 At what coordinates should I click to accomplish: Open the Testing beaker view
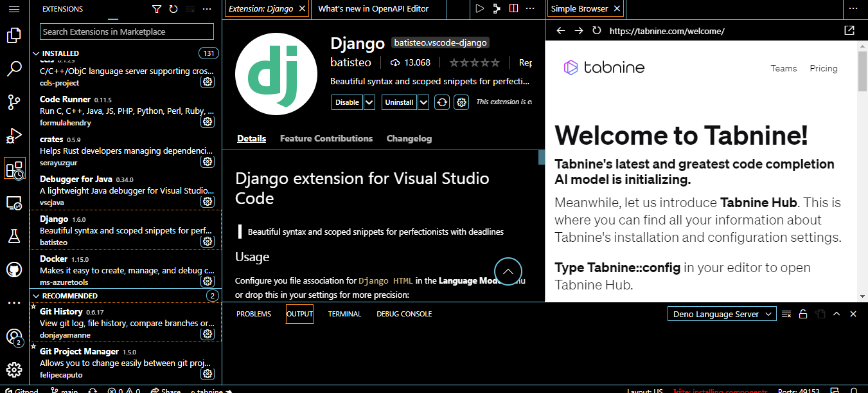(14, 236)
